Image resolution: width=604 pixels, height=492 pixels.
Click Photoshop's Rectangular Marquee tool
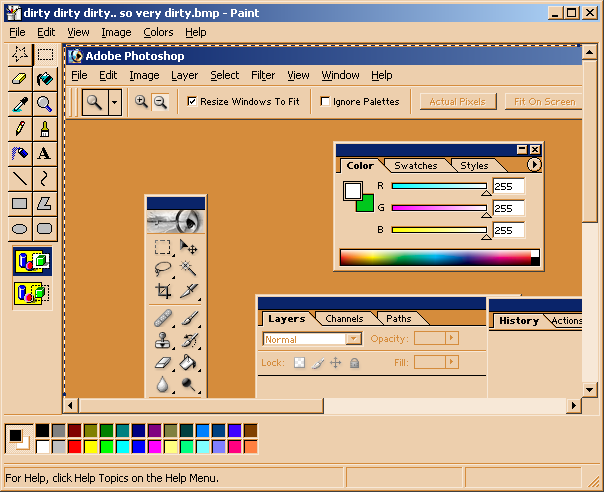(163, 247)
